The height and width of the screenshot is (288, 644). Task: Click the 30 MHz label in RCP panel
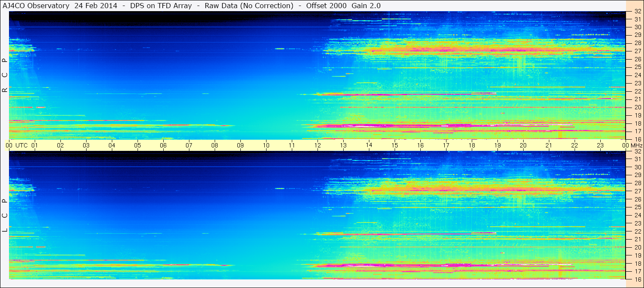click(x=638, y=27)
